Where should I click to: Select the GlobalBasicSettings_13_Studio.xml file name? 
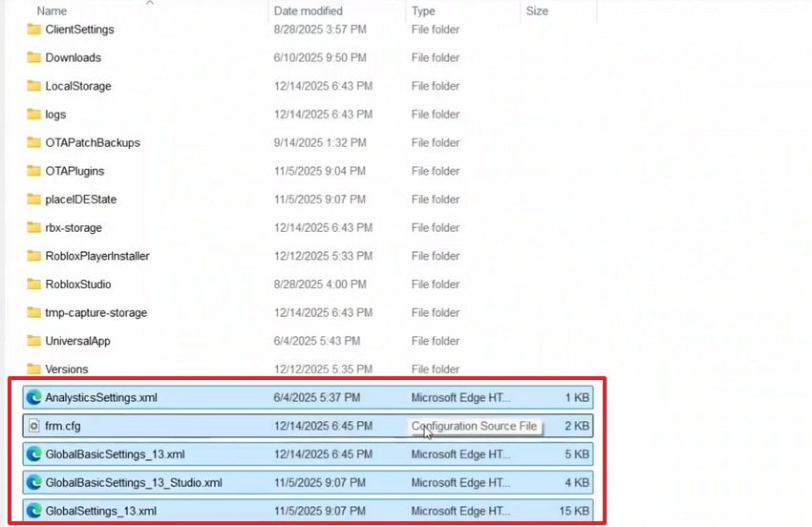coord(134,482)
